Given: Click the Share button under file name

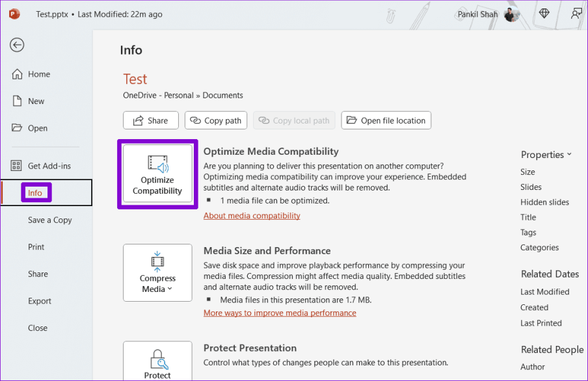Looking at the screenshot, I should pyautogui.click(x=150, y=120).
